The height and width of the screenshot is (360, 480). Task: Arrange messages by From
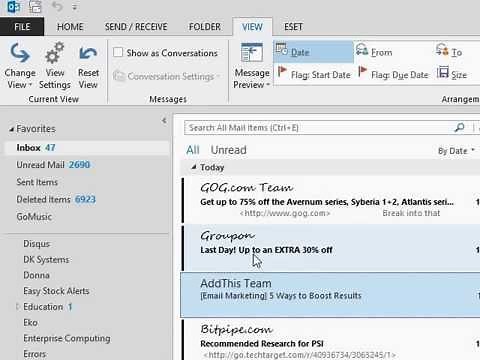click(374, 52)
